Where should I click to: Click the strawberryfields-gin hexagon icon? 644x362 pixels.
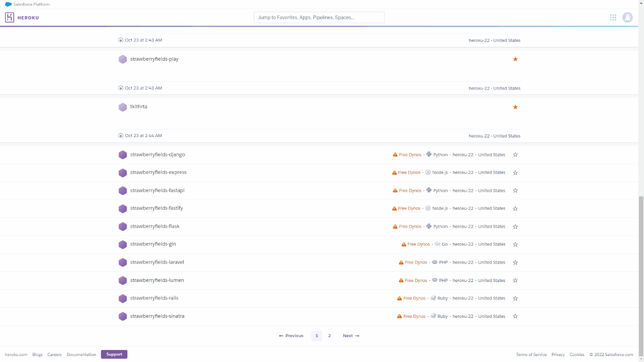coord(123,245)
